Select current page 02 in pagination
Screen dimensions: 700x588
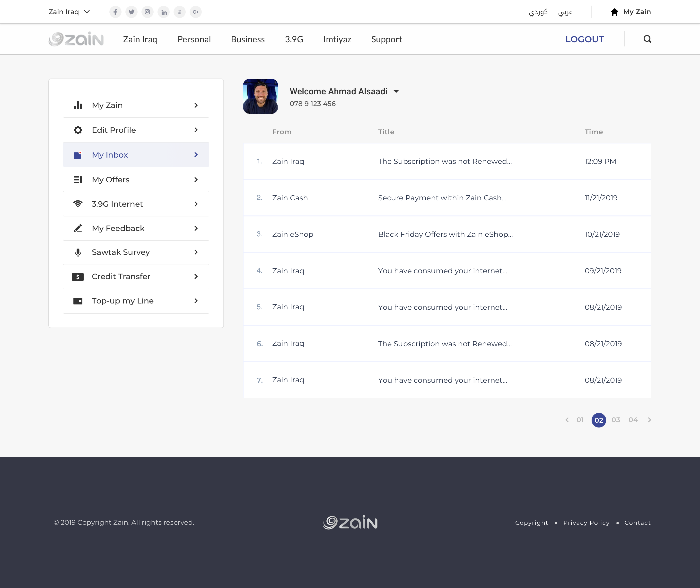[599, 420]
